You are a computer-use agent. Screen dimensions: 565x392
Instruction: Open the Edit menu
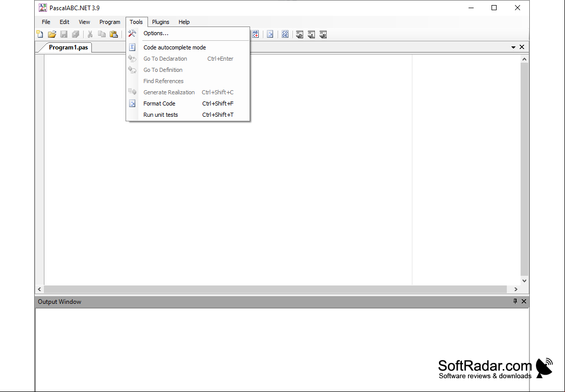64,22
